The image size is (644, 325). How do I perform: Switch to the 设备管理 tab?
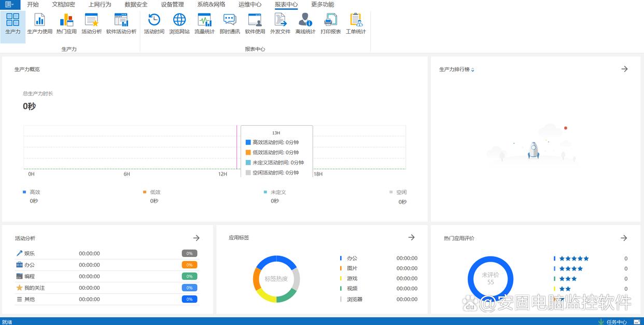(x=172, y=5)
